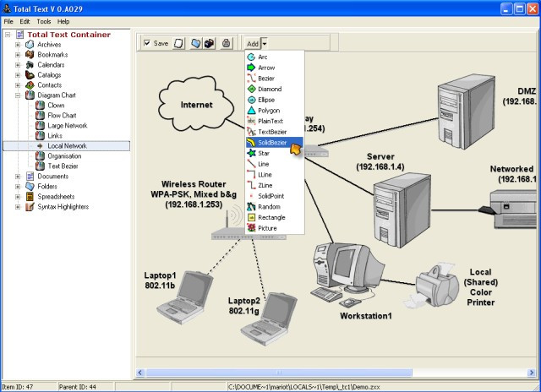
Task: Click the Add button
Action: point(253,44)
